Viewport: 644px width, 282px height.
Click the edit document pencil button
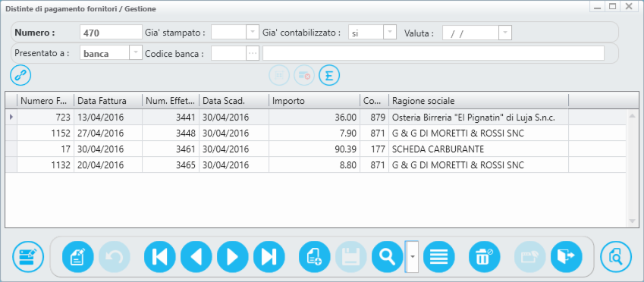pos(78,257)
